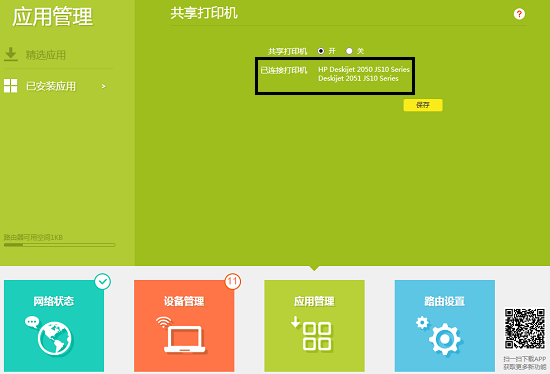This screenshot has height=374, width=550.
Task: Click the download icon beside 精选应用
Action: (x=11, y=54)
